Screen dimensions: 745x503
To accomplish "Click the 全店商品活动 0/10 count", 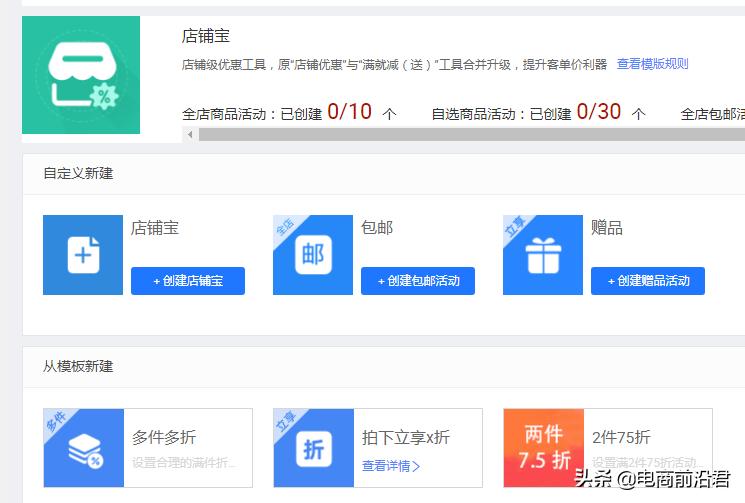I will pos(349,112).
